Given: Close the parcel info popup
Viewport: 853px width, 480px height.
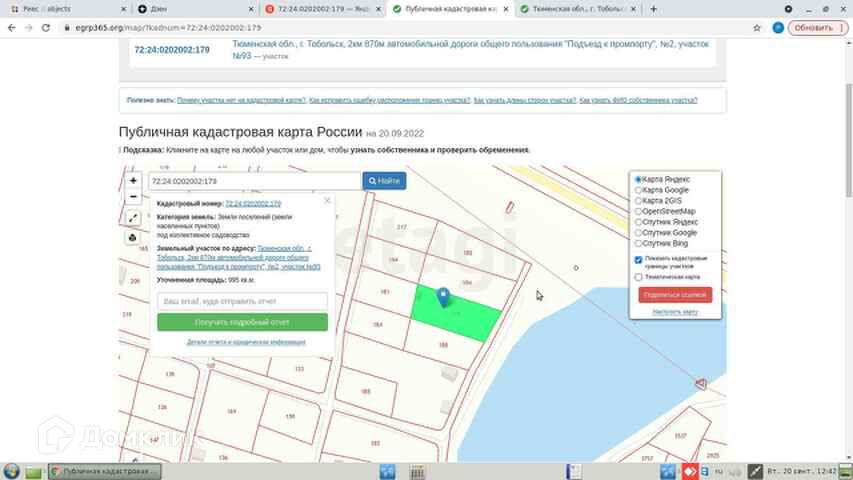Looking at the screenshot, I should tap(327, 200).
